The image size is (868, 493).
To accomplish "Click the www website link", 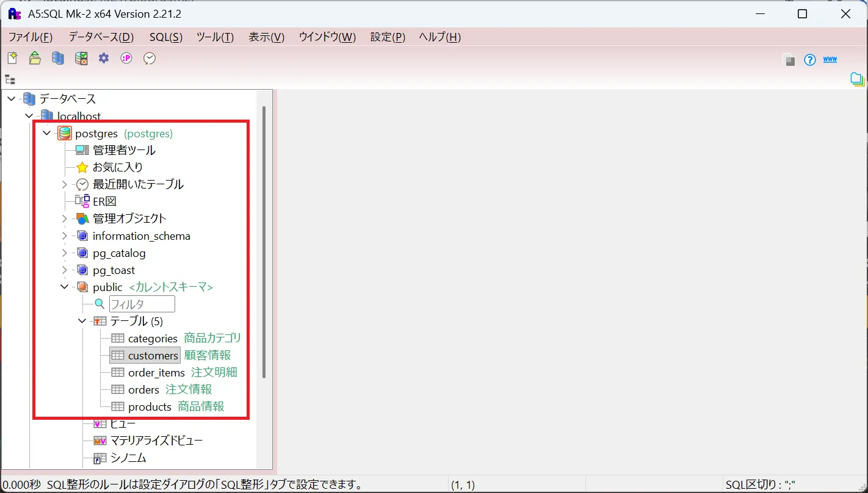I will point(830,59).
